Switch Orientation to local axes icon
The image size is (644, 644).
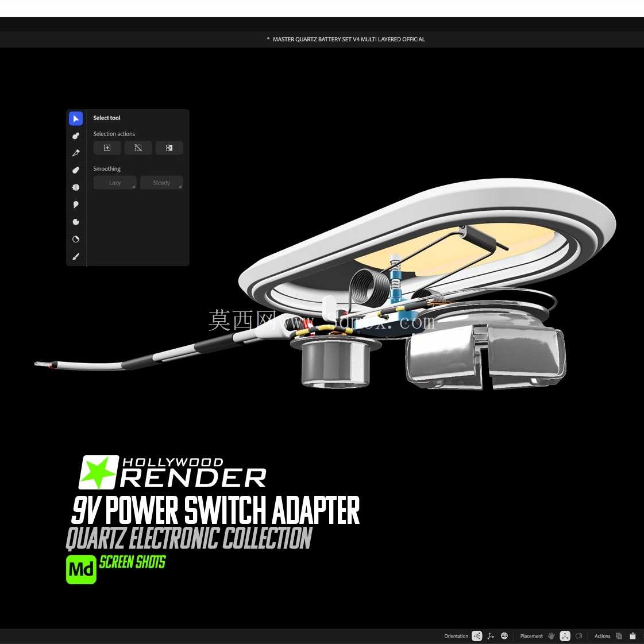[491, 636]
